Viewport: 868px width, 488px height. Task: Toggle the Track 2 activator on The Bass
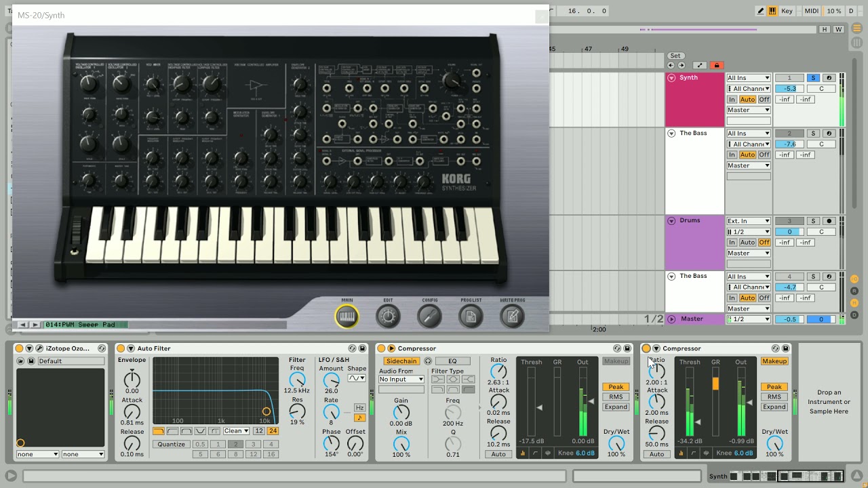click(x=789, y=134)
